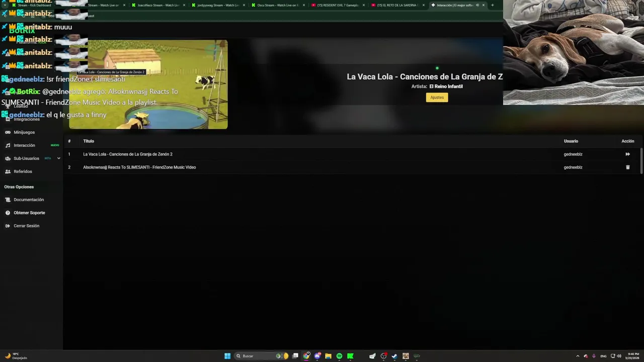Open Steam from the taskbar

click(x=394, y=356)
